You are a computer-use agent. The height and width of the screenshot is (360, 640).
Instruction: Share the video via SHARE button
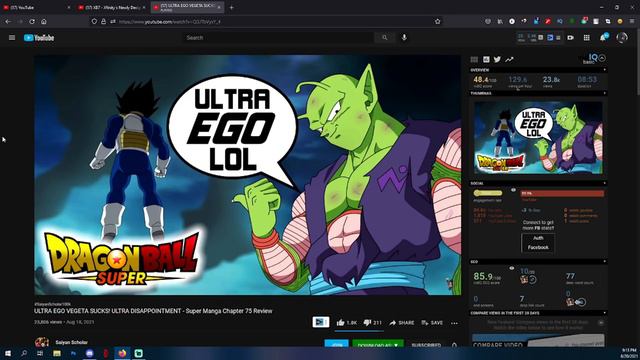[402, 322]
